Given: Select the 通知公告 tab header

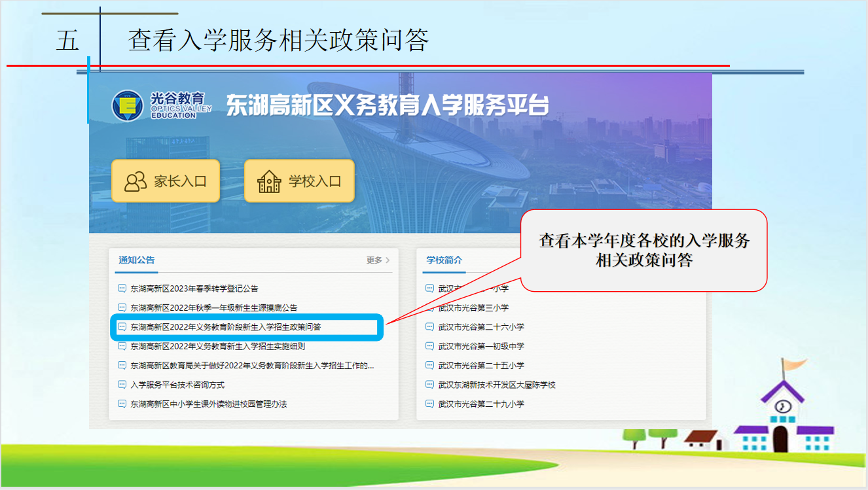Looking at the screenshot, I should point(137,260).
